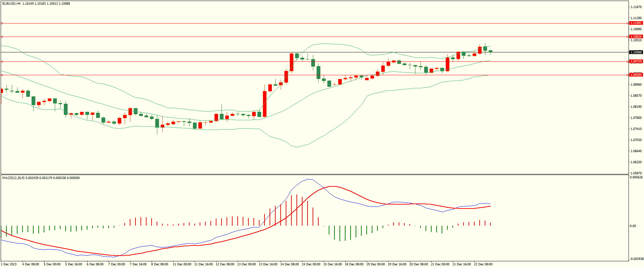Click the 1 Dec 2023 date label
Image resolution: width=644 pixels, height=268 pixels.
point(8,264)
